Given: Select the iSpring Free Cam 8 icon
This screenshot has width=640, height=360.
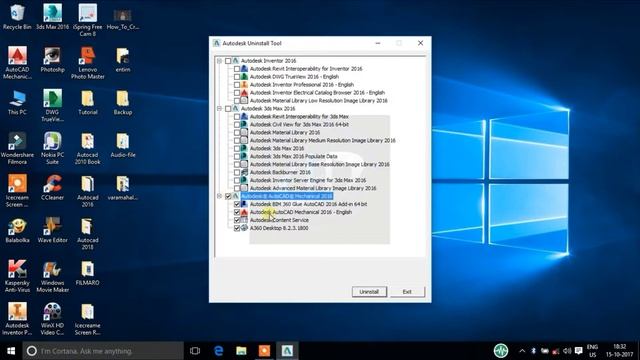Looking at the screenshot, I should click(88, 20).
